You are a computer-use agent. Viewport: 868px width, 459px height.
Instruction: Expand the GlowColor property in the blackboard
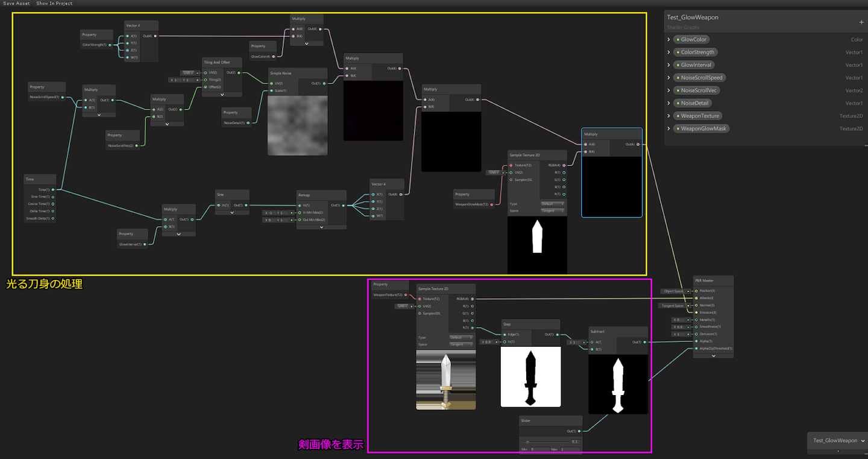pyautogui.click(x=669, y=40)
